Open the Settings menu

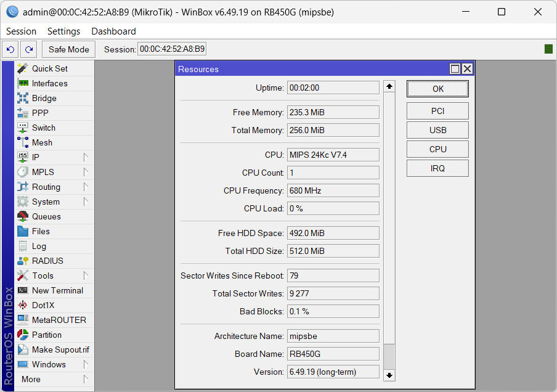click(64, 31)
